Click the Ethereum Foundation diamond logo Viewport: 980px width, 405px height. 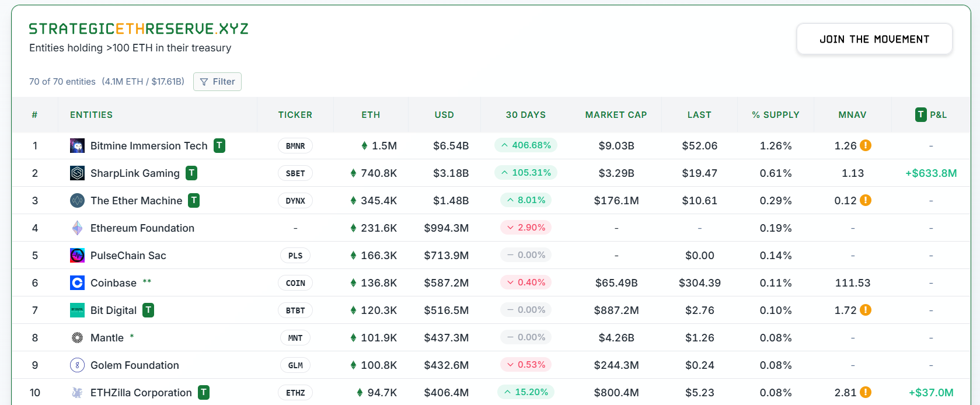[77, 228]
